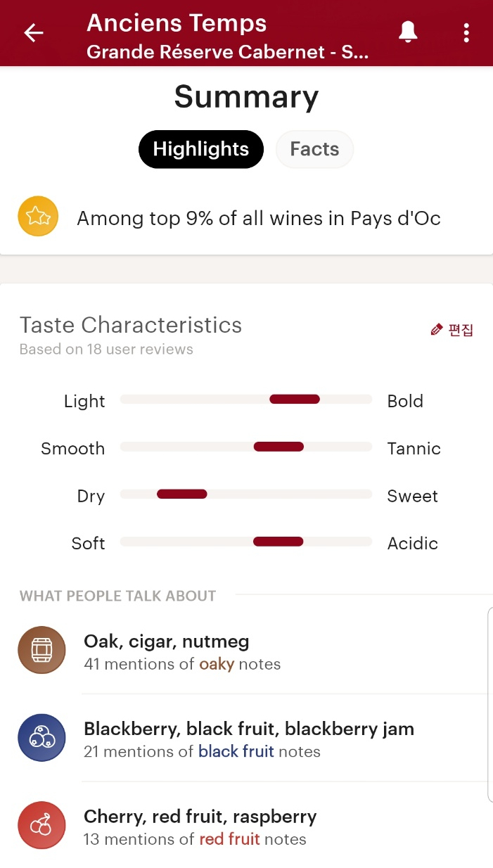This screenshot has width=493, height=868.
Task: Tap the gold star ranking icon
Action: [38, 217]
